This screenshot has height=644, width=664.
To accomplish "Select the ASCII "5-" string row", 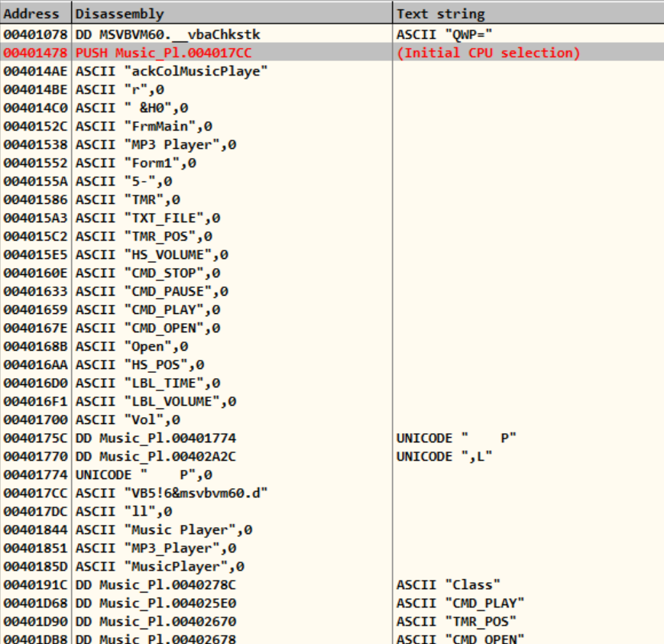I will click(x=332, y=181).
